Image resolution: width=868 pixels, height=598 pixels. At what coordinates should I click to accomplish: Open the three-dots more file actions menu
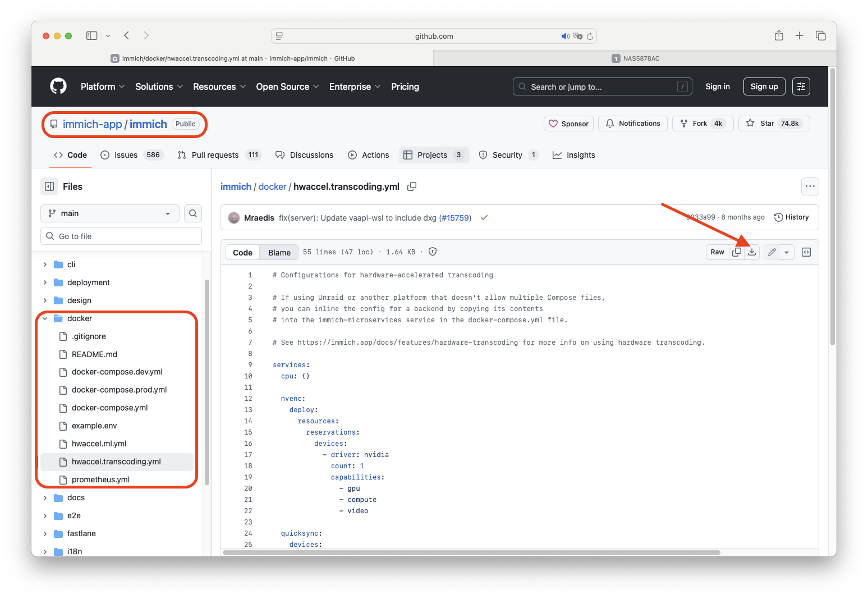click(810, 186)
